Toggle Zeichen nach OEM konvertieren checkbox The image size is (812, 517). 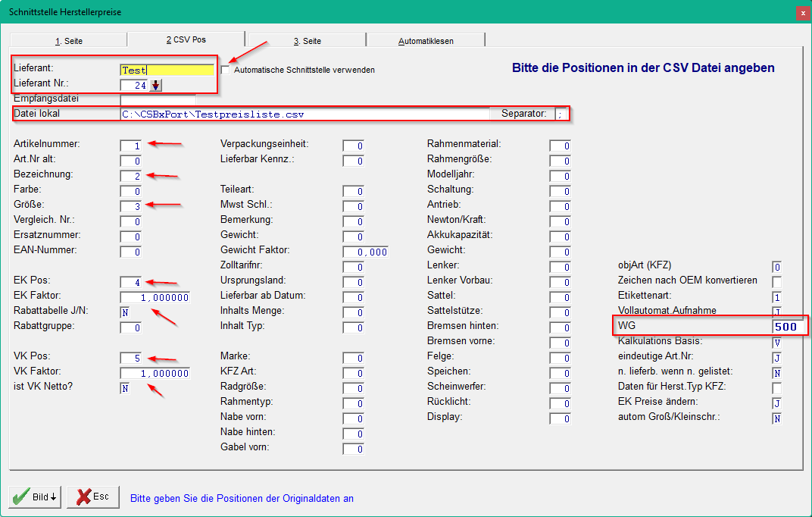777,282
